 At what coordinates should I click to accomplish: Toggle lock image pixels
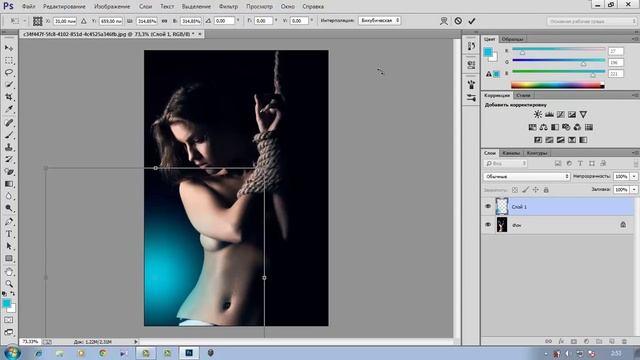point(525,190)
